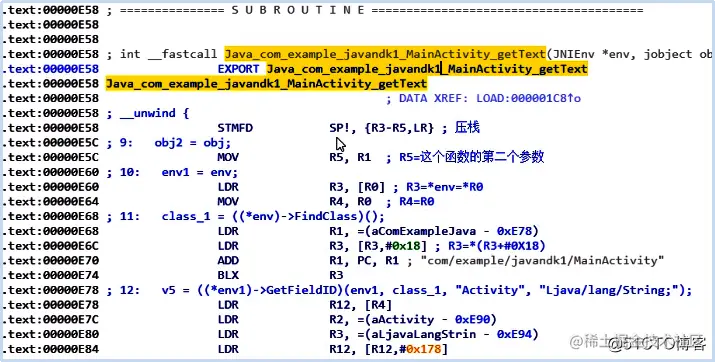Click the 'aLjavaLangStrin - 0xE94' operand

pyautogui.click(x=452, y=335)
